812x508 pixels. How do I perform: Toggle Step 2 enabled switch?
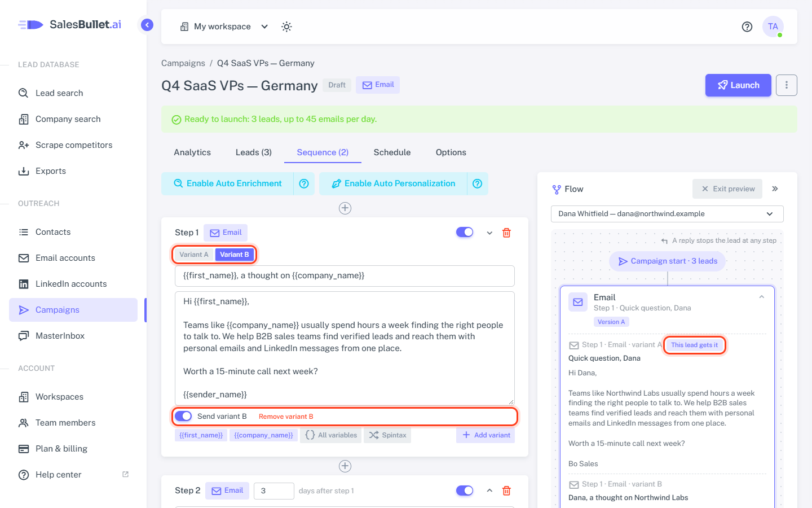tap(465, 491)
